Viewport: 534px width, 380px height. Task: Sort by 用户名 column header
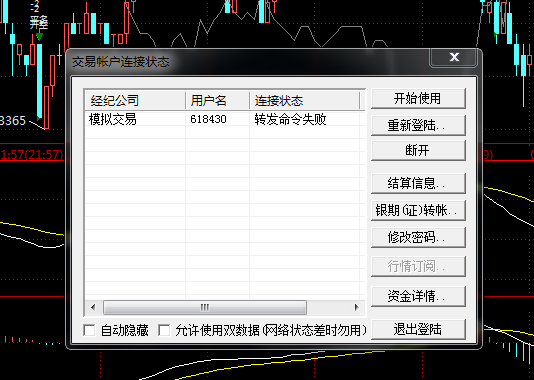pos(218,100)
